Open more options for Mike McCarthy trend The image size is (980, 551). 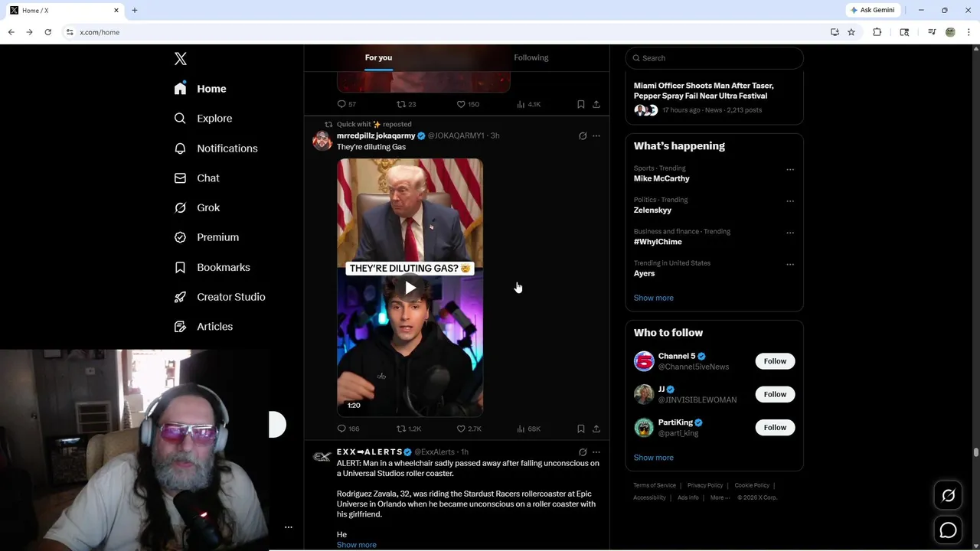(790, 170)
